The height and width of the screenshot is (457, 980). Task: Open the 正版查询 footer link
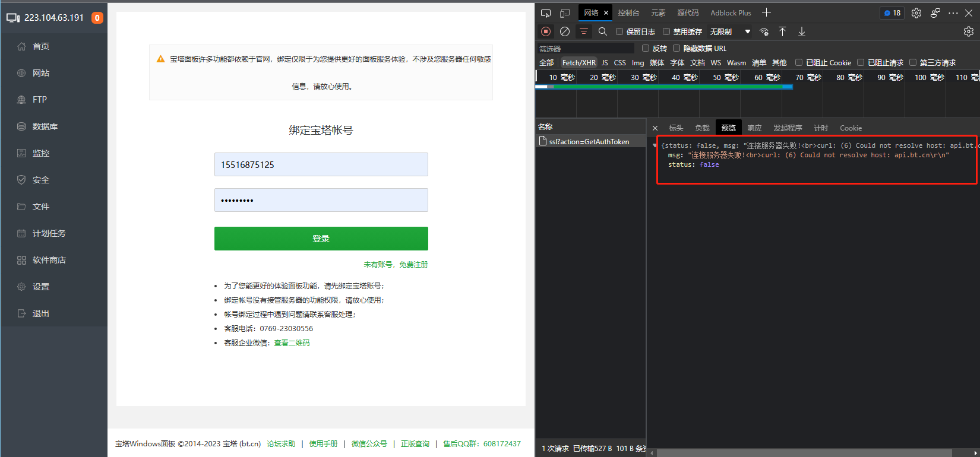tap(415, 444)
